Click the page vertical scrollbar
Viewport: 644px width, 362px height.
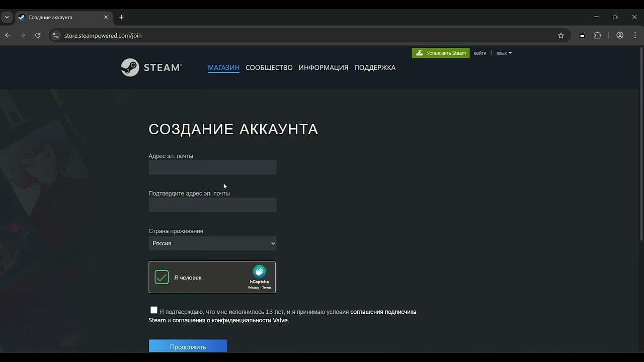click(641, 143)
